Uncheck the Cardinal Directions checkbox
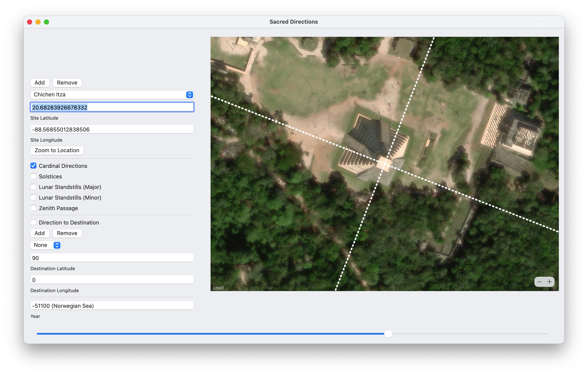 tap(33, 166)
